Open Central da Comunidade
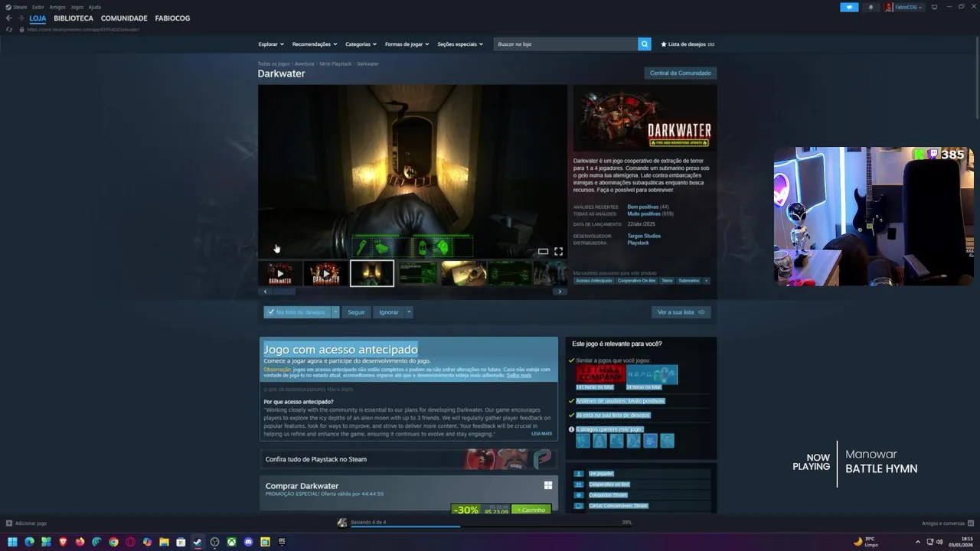Image resolution: width=980 pixels, height=551 pixels. coord(680,73)
